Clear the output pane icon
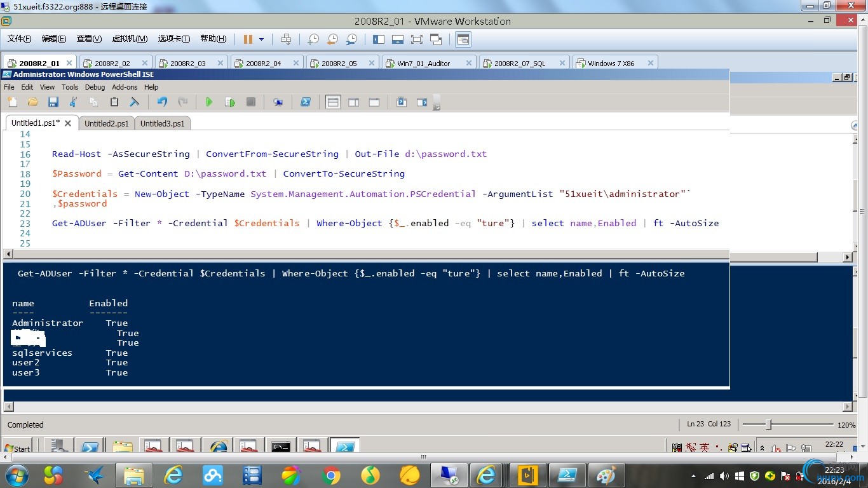This screenshot has width=868, height=488. (135, 102)
